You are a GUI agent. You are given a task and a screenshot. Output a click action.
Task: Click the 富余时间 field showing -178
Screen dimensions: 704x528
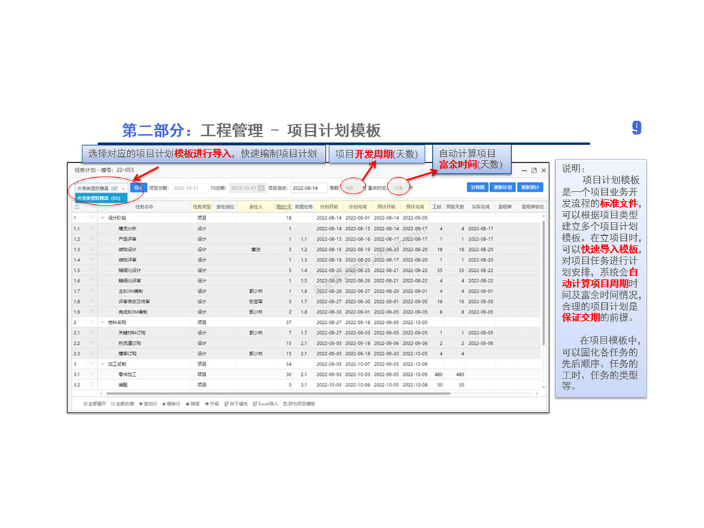click(x=400, y=188)
